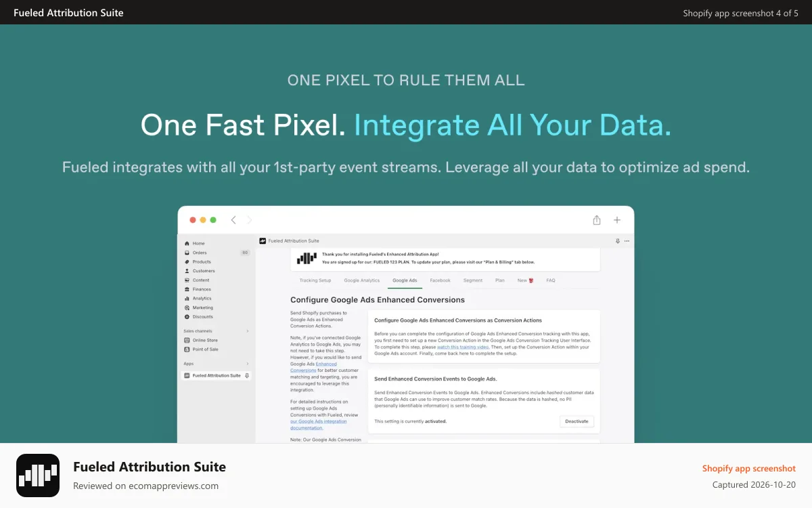Open Online Store sales channel

click(205, 340)
